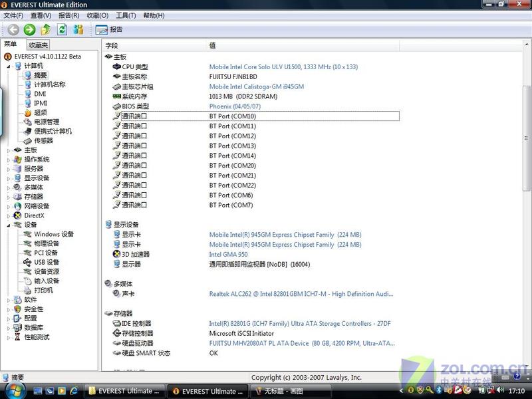
Task: Click the Bluetooth tray icon
Action: pyautogui.click(x=440, y=390)
